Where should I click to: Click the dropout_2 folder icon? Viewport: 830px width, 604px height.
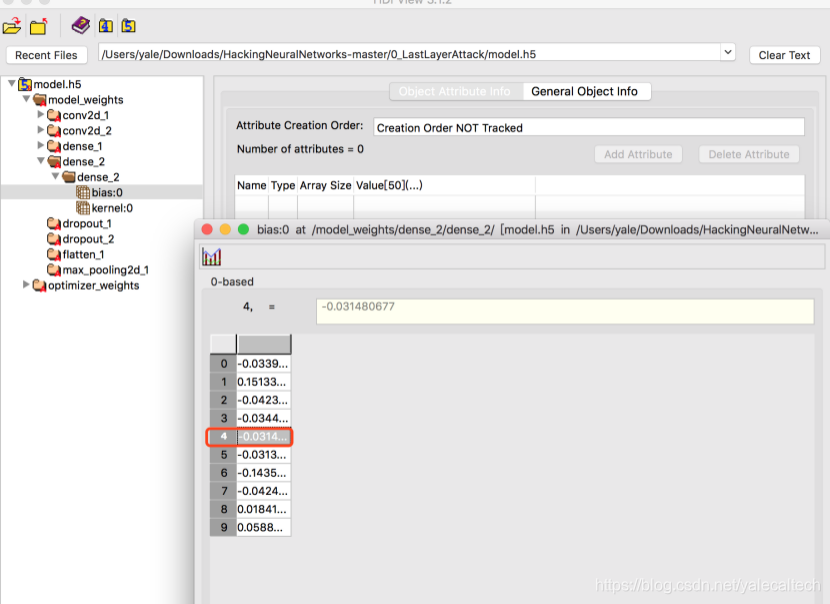54,239
